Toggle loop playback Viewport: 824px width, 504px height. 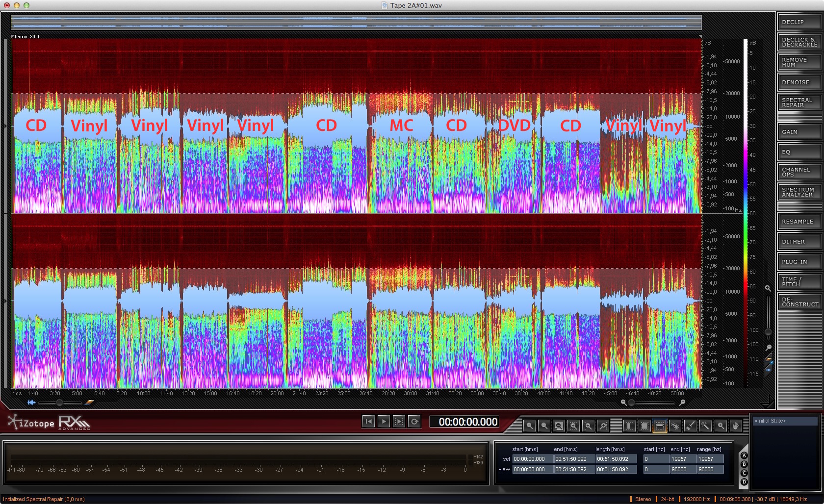(x=414, y=421)
